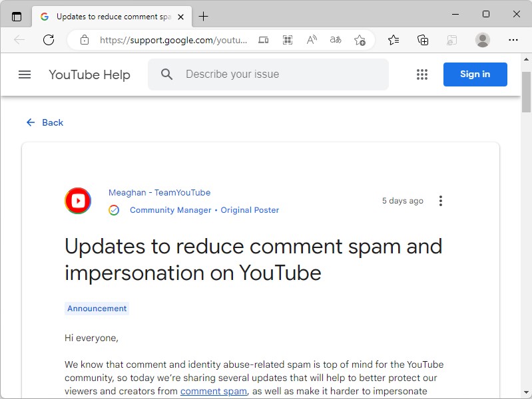532x399 pixels.
Task: Click the Announcement tag
Action: (97, 309)
